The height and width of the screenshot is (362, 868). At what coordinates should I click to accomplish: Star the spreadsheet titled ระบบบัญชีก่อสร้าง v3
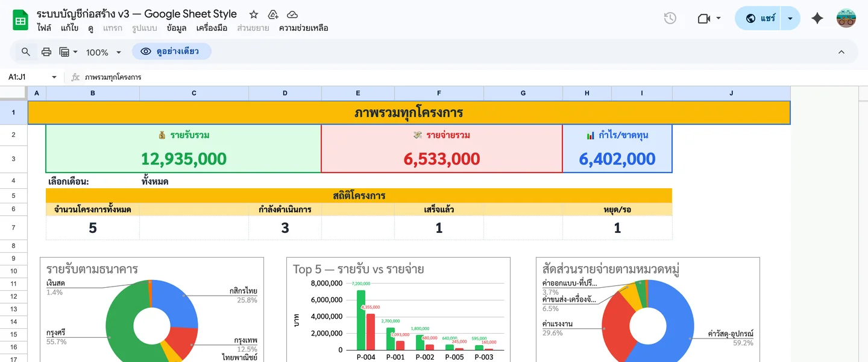point(253,14)
